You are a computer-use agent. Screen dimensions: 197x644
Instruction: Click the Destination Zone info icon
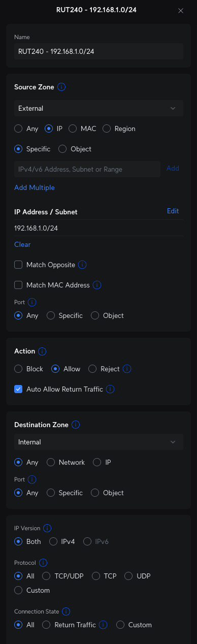coord(76,425)
